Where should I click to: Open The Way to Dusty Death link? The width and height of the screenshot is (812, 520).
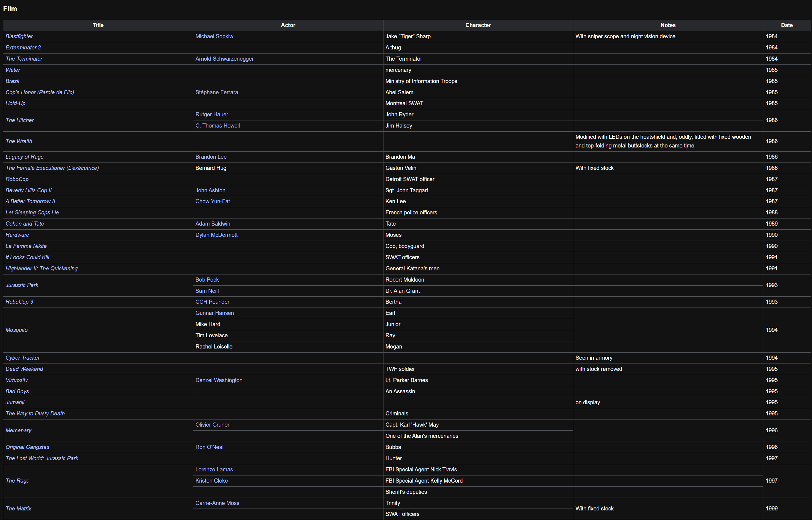[x=35, y=413]
